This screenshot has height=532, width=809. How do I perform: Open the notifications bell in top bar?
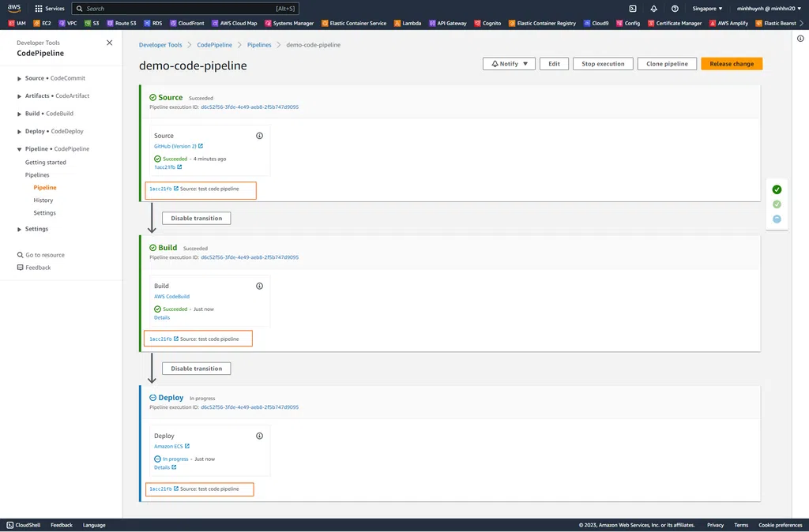tap(653, 8)
